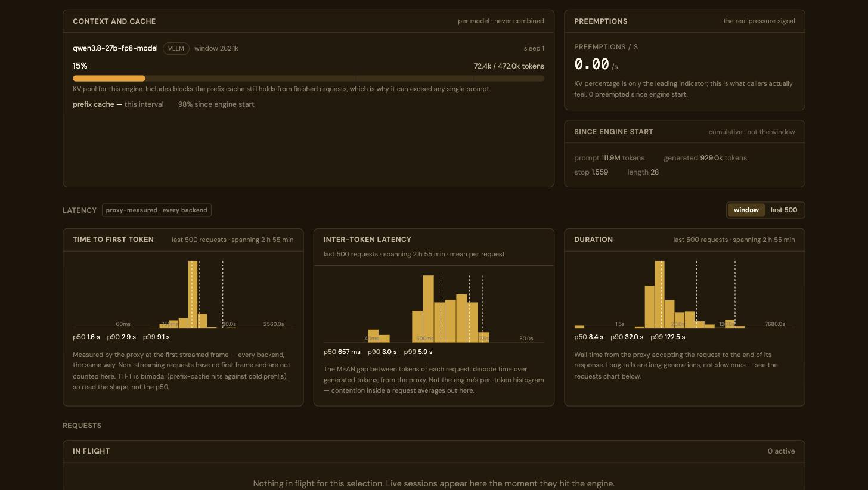The width and height of the screenshot is (868, 490).
Task: Click the Inter-Token Latency heading
Action: (x=367, y=240)
